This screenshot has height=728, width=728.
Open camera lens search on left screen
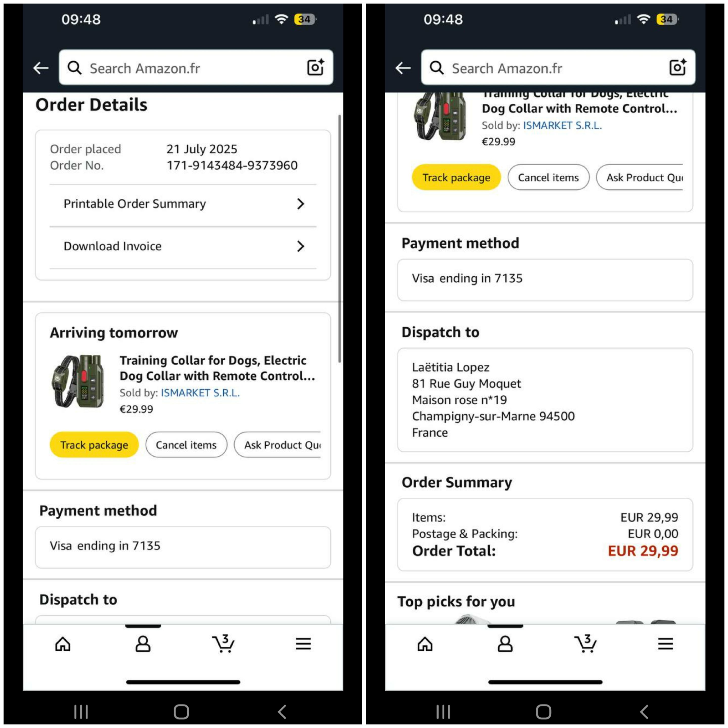point(315,67)
